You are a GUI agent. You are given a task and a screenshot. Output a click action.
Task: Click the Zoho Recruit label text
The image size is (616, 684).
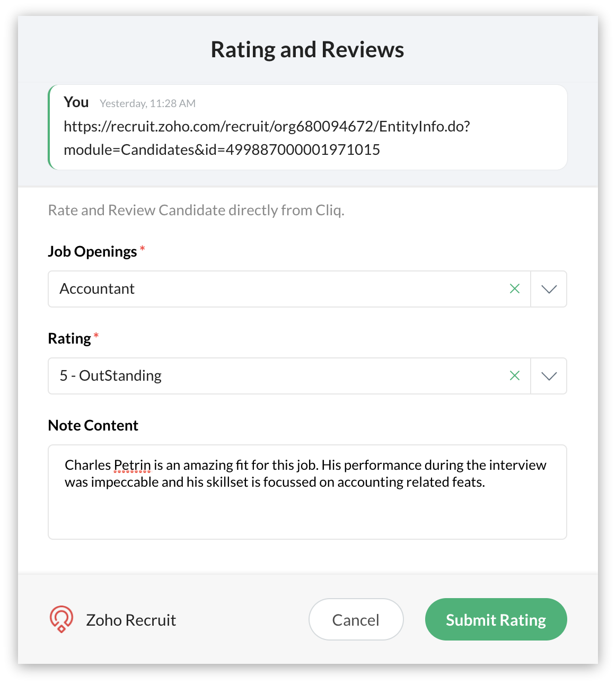pyautogui.click(x=131, y=620)
